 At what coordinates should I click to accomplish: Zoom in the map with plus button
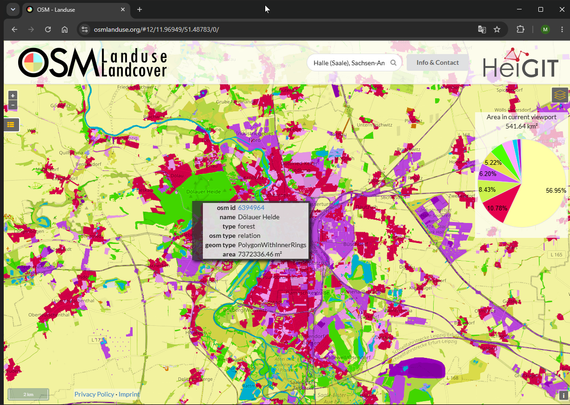(x=13, y=95)
